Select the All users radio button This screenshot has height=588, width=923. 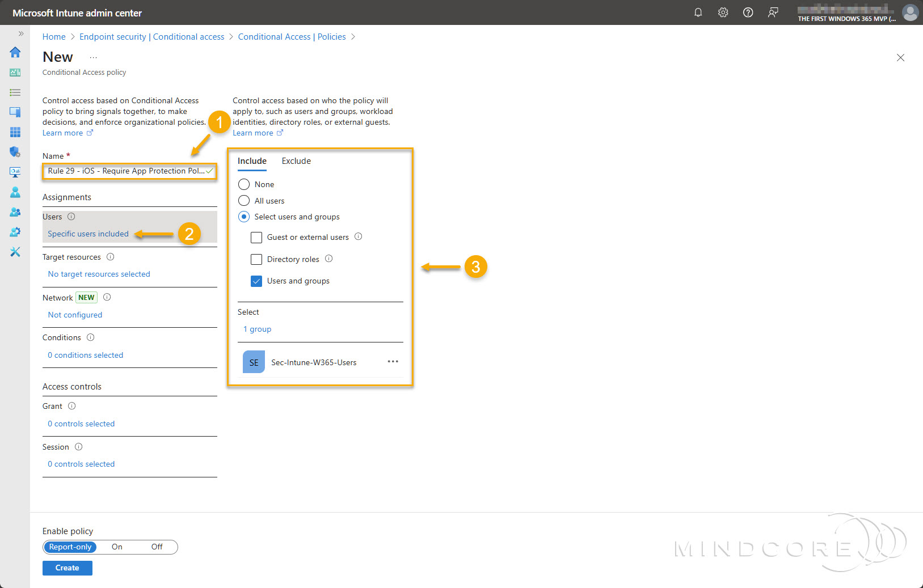click(244, 200)
